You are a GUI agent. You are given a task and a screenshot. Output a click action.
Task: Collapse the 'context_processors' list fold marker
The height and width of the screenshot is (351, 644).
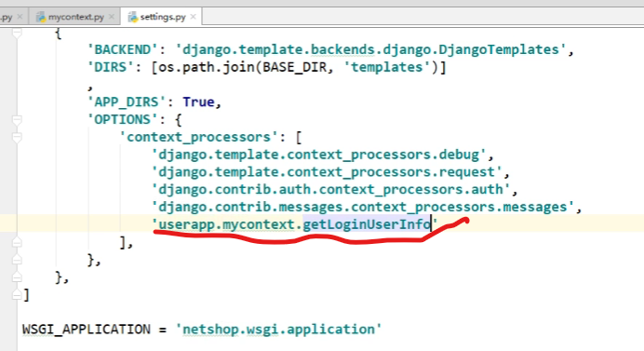17,137
